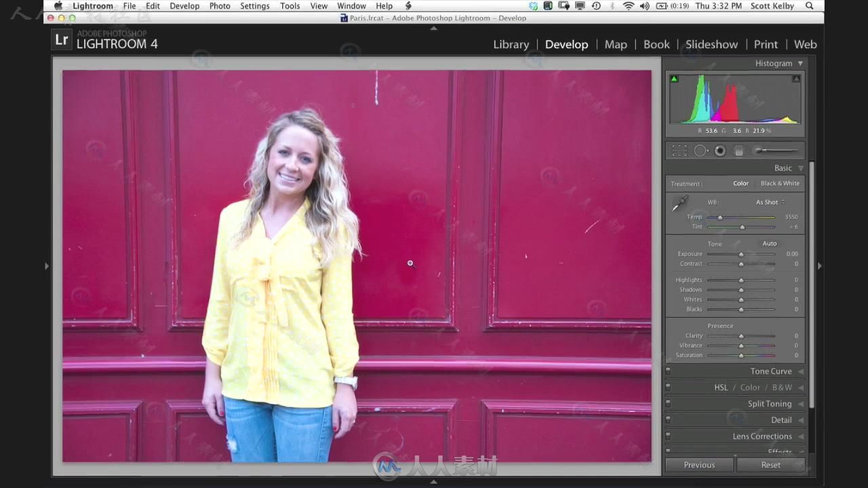Adjust the Temp slider handle
Screen dimensions: 868x488
pyautogui.click(x=720, y=218)
